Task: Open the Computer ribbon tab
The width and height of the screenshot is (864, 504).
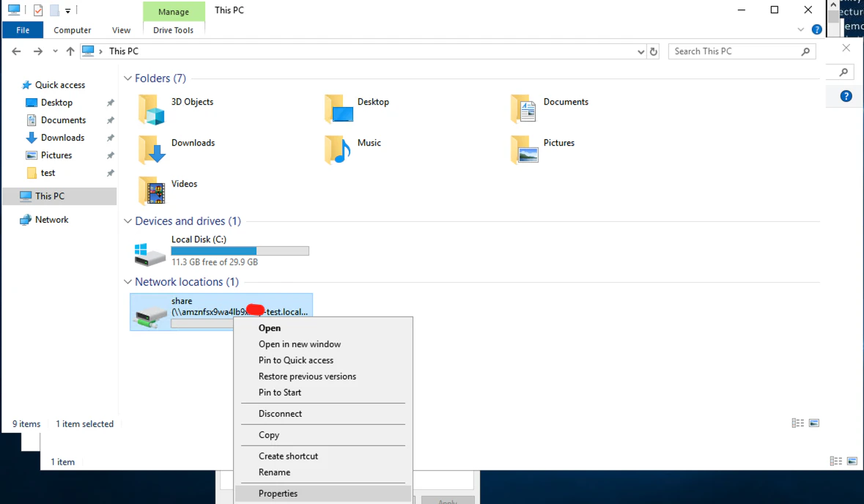Action: pyautogui.click(x=73, y=30)
